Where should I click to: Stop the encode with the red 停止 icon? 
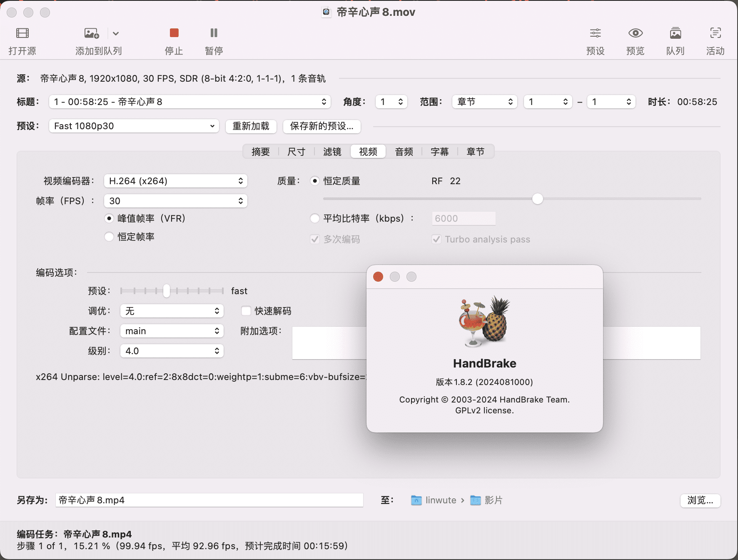[x=174, y=33]
